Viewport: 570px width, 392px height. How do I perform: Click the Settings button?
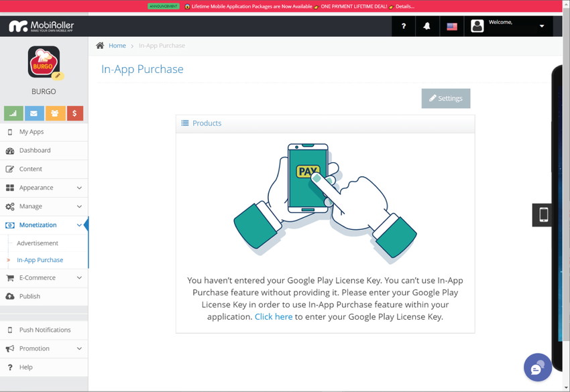[x=445, y=98]
